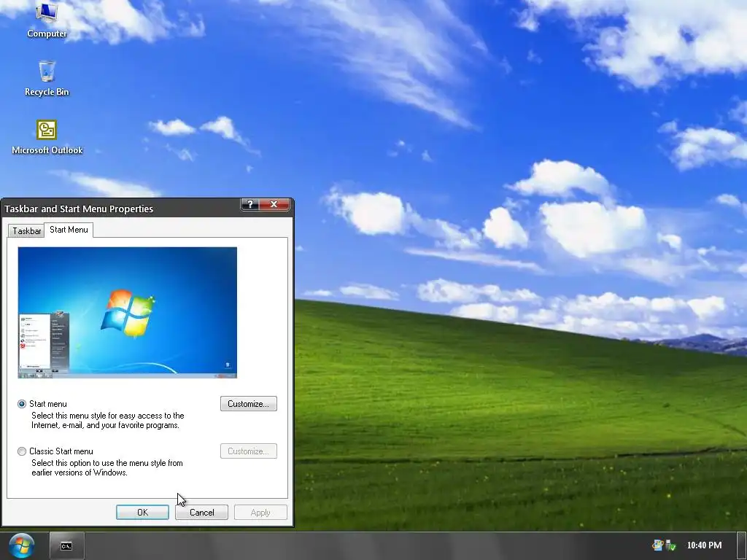Click the 'Taskbar and Start Menu Properties' title text
The height and width of the screenshot is (560, 747).
[x=79, y=209]
